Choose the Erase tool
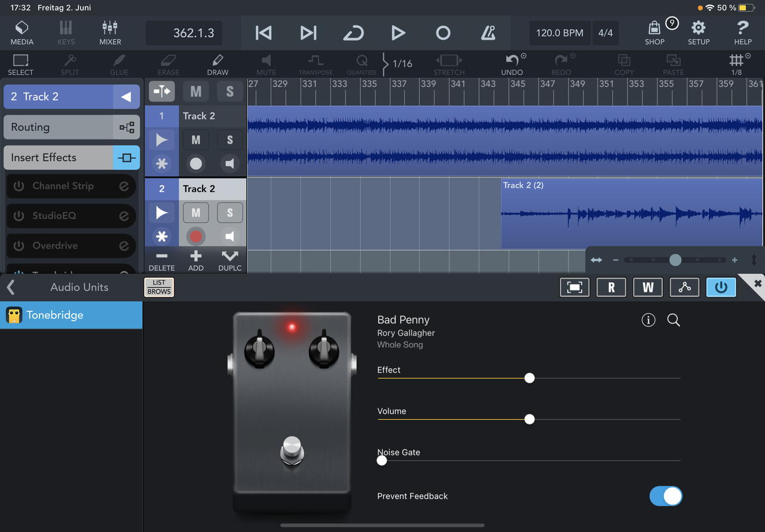Image resolution: width=765 pixels, height=532 pixels. tap(169, 65)
